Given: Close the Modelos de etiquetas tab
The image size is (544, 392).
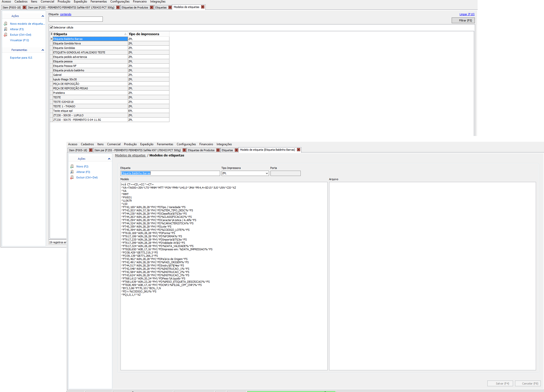Looking at the screenshot, I should [203, 7].
